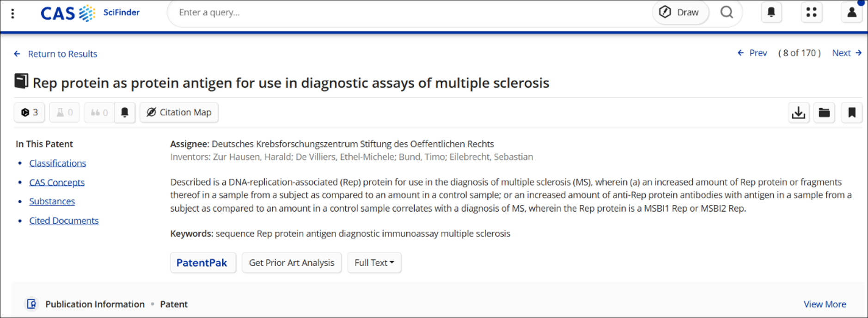Expand the Full Text dropdown
The height and width of the screenshot is (318, 868).
tap(374, 263)
